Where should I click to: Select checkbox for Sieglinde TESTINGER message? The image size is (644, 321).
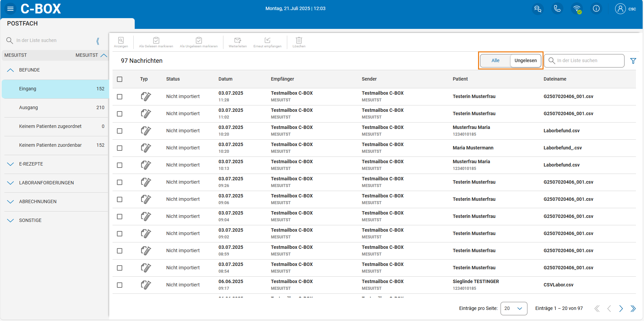120,285
